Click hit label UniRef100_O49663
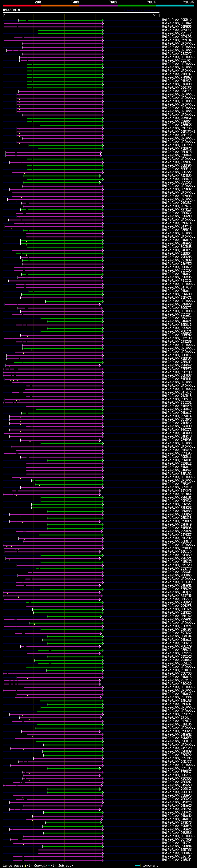This screenshot has width=197, height=868. point(177,785)
